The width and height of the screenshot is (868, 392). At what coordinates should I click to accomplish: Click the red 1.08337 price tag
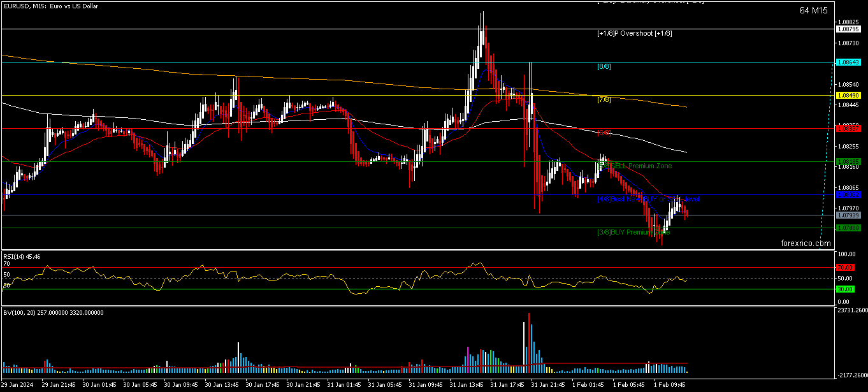(850, 129)
